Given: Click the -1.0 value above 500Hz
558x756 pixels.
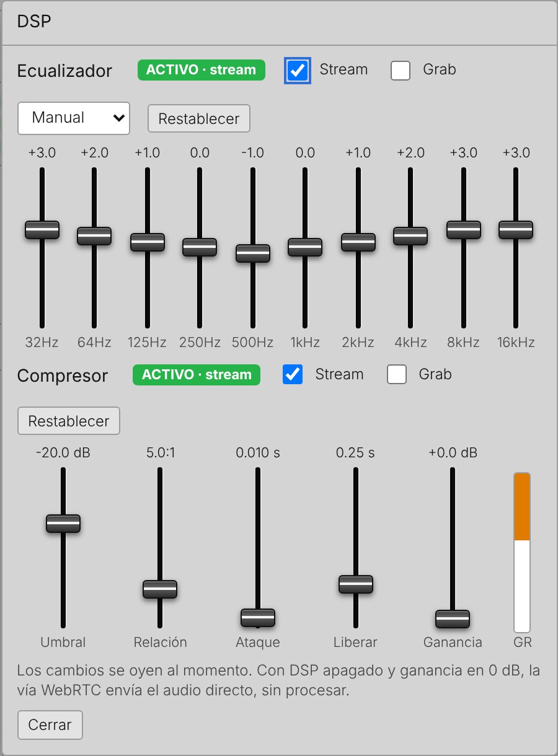Looking at the screenshot, I should 253,153.
